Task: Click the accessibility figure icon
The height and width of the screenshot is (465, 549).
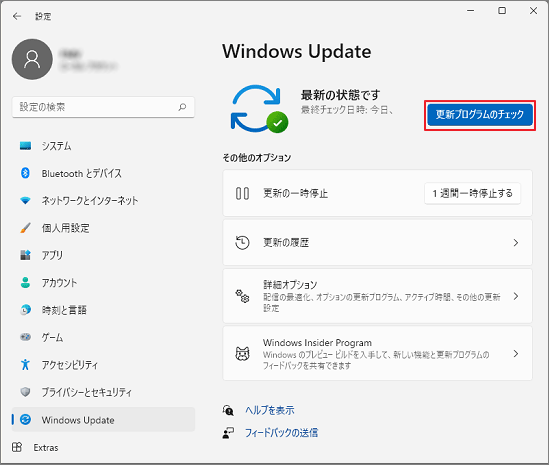Action: (x=25, y=365)
